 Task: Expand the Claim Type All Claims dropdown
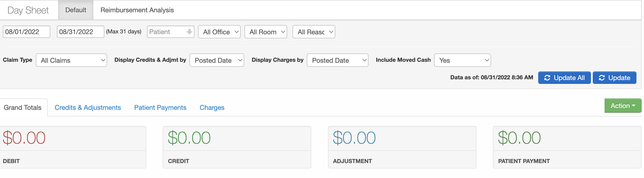click(x=72, y=60)
